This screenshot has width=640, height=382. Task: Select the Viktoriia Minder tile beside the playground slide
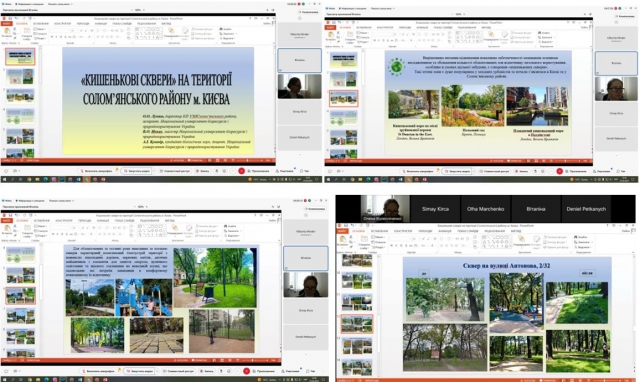point(305,232)
